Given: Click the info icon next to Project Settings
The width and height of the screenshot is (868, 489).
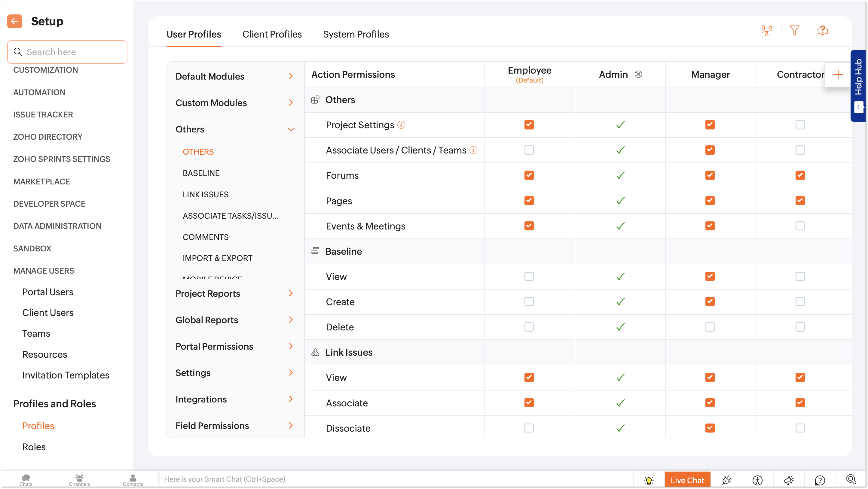Looking at the screenshot, I should click(x=401, y=125).
